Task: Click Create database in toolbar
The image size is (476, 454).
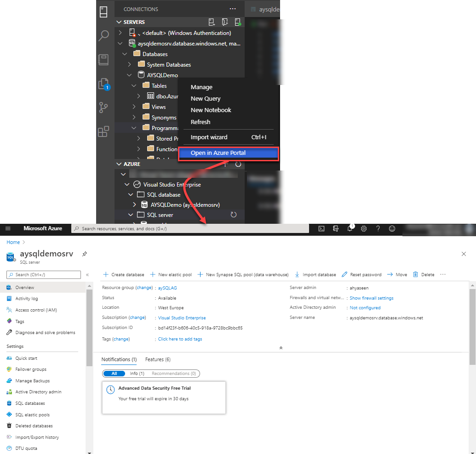Action: pos(124,274)
